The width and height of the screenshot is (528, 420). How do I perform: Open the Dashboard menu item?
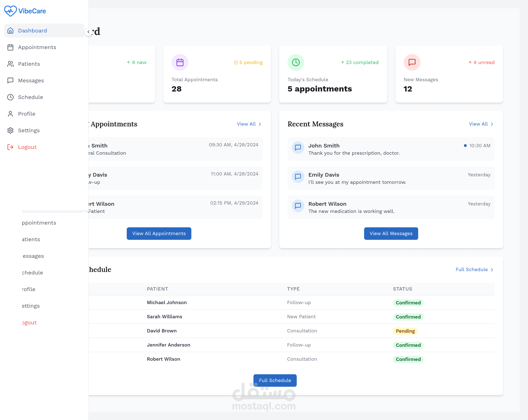[x=44, y=30]
